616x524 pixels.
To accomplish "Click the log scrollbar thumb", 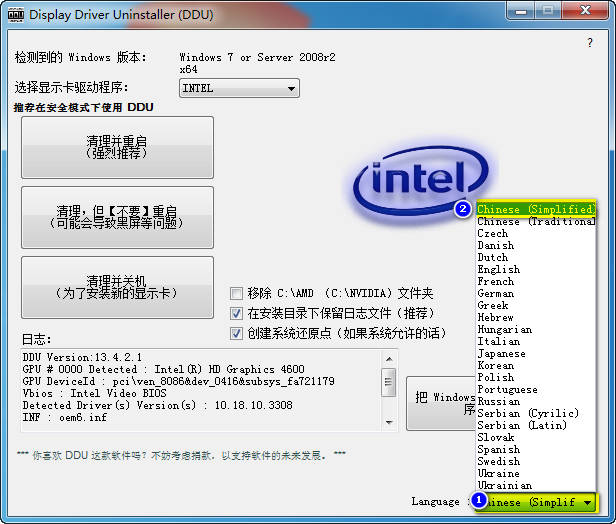I will point(389,382).
